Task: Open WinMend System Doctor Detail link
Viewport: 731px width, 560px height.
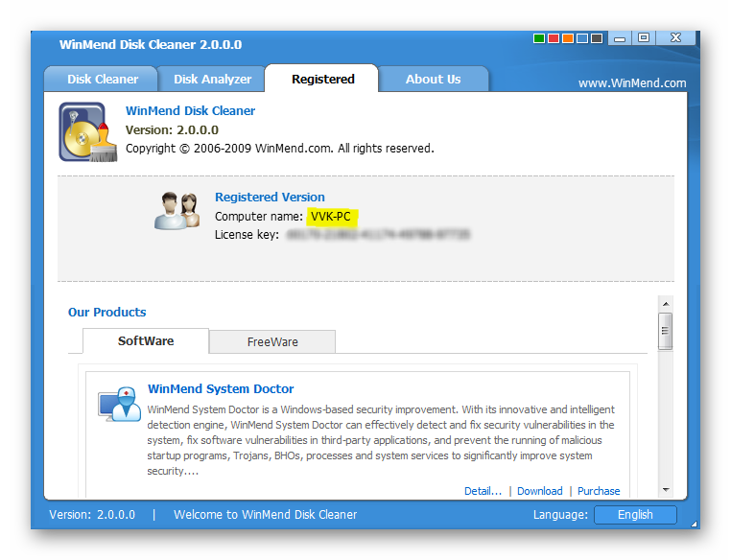Action: click(x=483, y=491)
